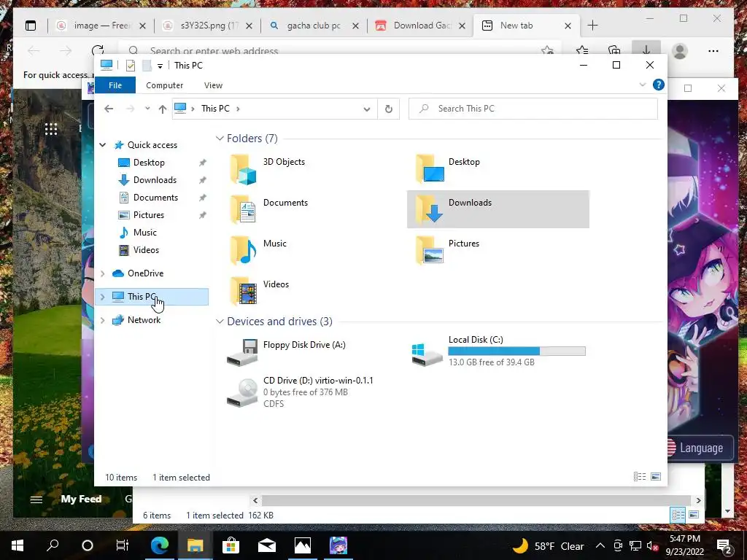Open Task View on taskbar
This screenshot has height=560, width=747.
(123, 545)
